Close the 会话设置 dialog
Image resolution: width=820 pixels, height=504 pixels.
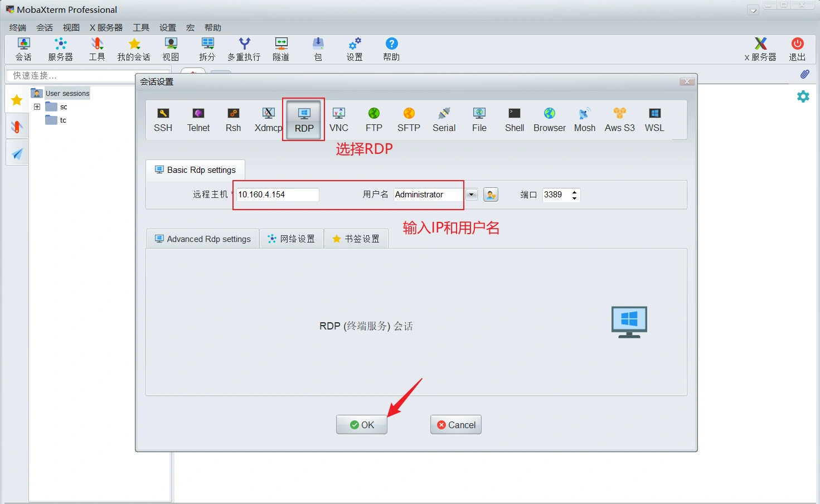(687, 81)
